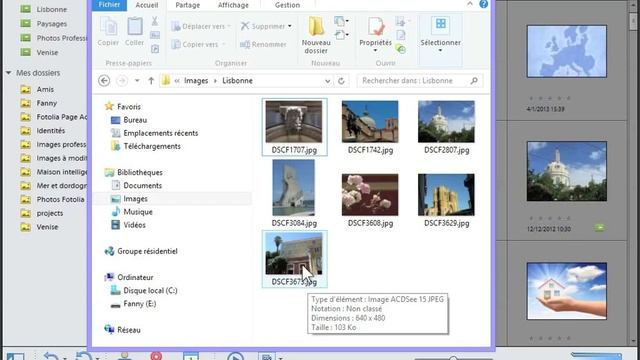This screenshot has width=640, height=360.
Task: Click the help question mark icon
Action: (x=483, y=4)
